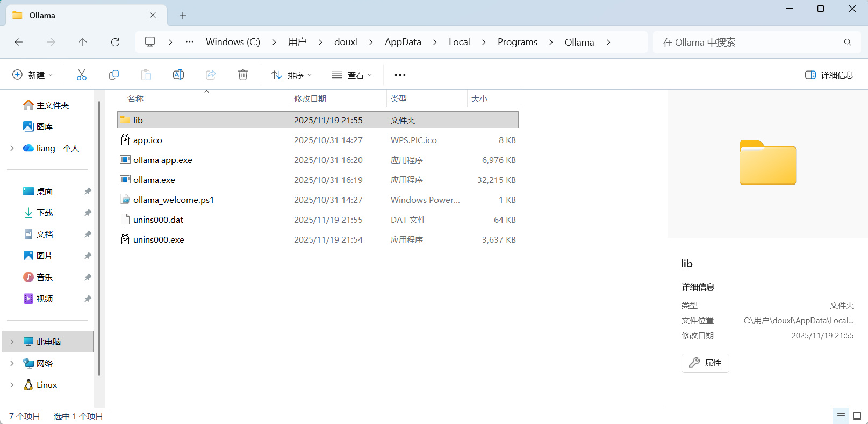Navigate to douxl breadcrumb

point(346,42)
